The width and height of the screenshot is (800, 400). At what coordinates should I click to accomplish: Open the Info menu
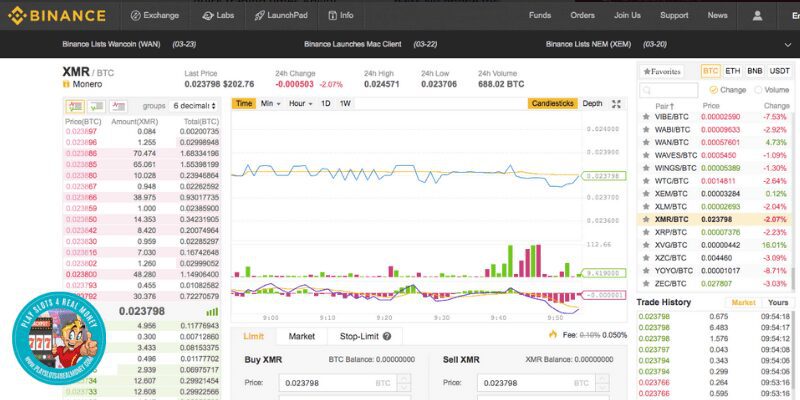[x=341, y=15]
